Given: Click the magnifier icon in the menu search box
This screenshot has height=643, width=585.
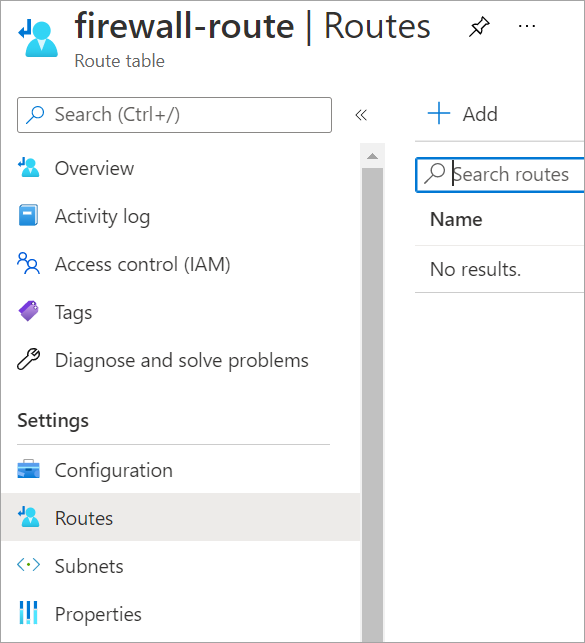Looking at the screenshot, I should [x=35, y=115].
